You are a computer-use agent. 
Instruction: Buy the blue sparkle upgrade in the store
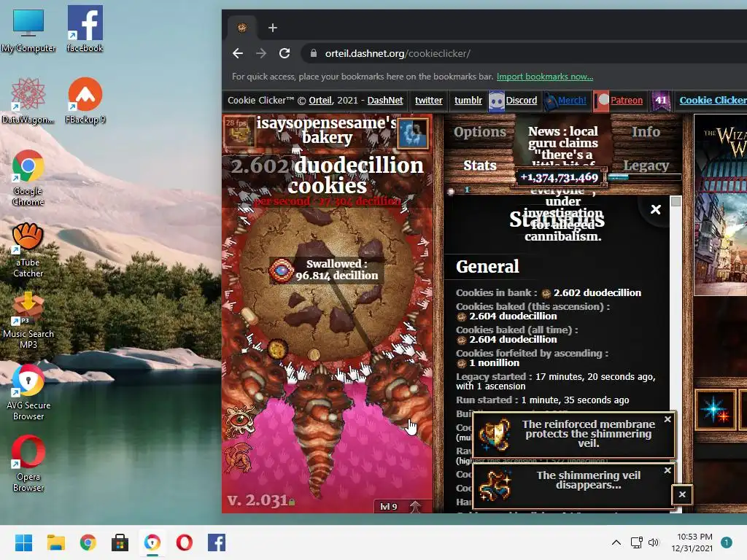[715, 410]
